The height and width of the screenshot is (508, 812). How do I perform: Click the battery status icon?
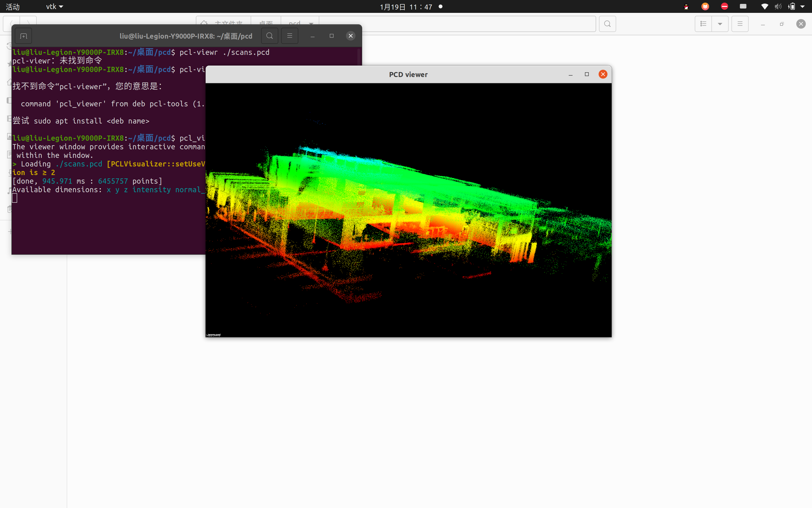[792, 6]
